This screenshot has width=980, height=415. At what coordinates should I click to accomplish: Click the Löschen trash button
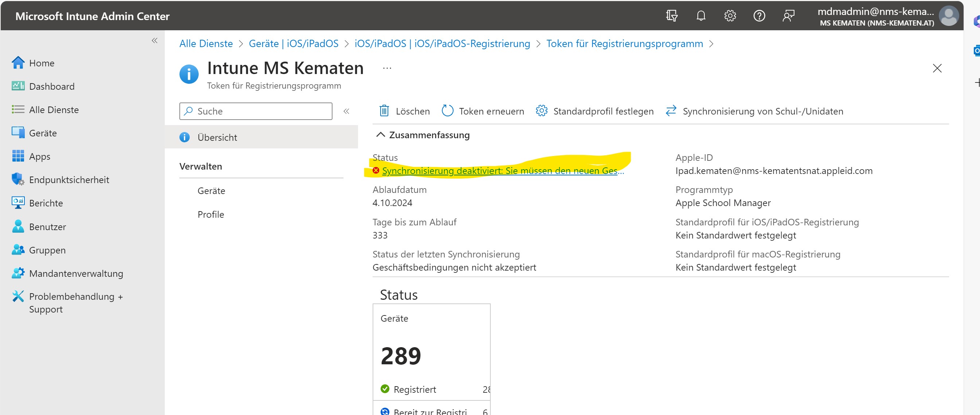pos(404,111)
